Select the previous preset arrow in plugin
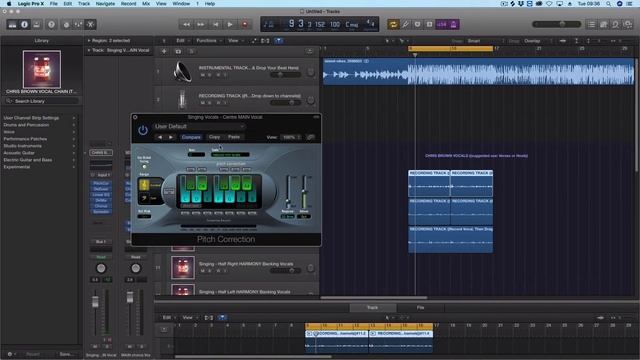This screenshot has height=360, width=640. pyautogui.click(x=160, y=137)
